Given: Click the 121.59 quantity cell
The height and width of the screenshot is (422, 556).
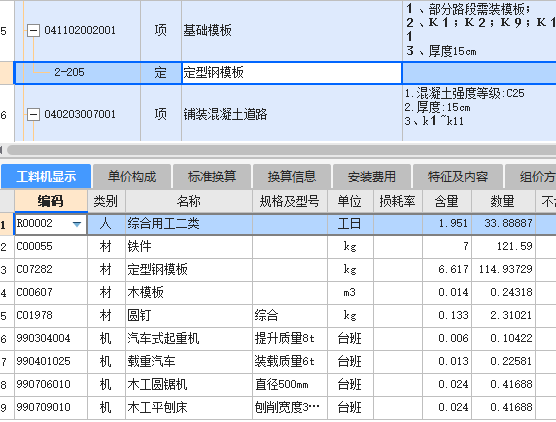Looking at the screenshot, I should click(x=503, y=246).
